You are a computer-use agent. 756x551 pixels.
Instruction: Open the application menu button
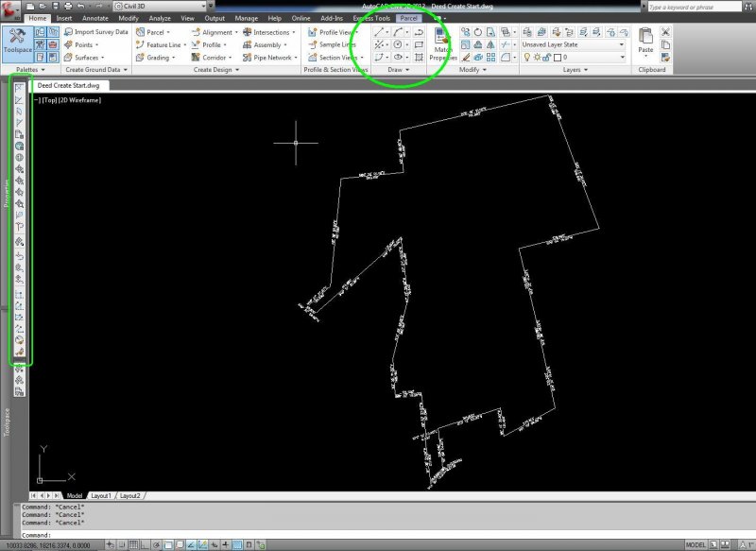(x=10, y=9)
